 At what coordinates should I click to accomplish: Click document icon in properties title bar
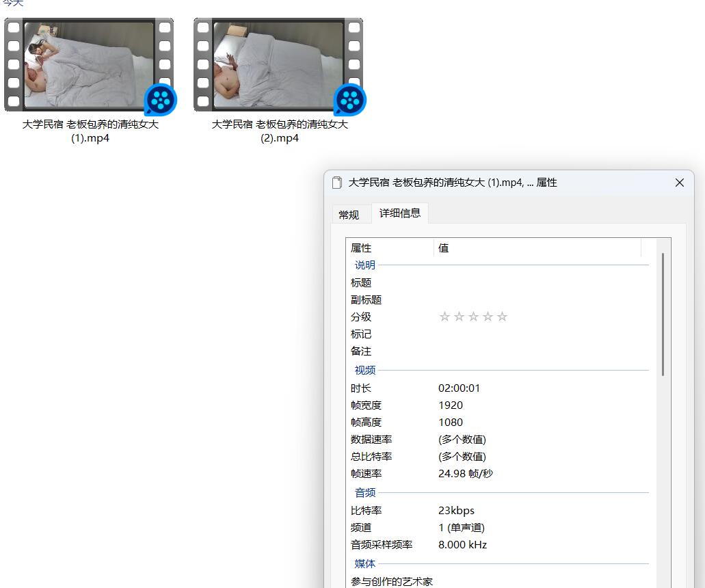click(x=336, y=183)
